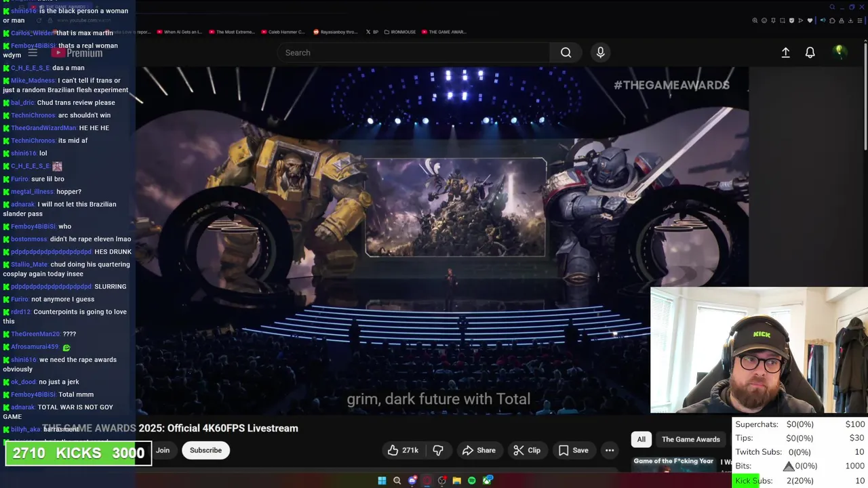The image size is (868, 488).
Task: Open the YouTube account avatar menu
Action: click(840, 52)
